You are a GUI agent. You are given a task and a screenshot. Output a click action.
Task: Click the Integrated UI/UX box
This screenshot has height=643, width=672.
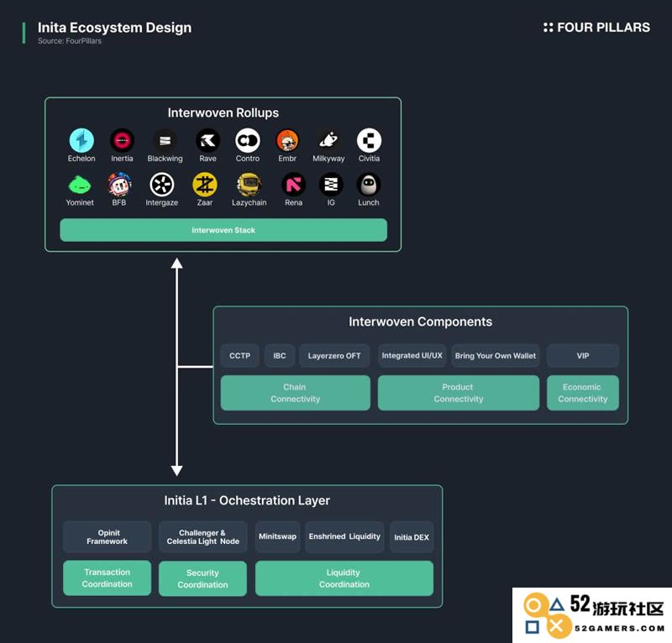[x=412, y=356]
